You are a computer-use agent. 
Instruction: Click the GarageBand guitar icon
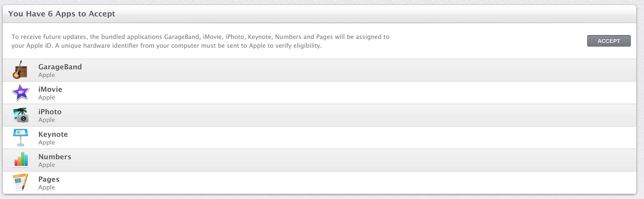(20, 70)
